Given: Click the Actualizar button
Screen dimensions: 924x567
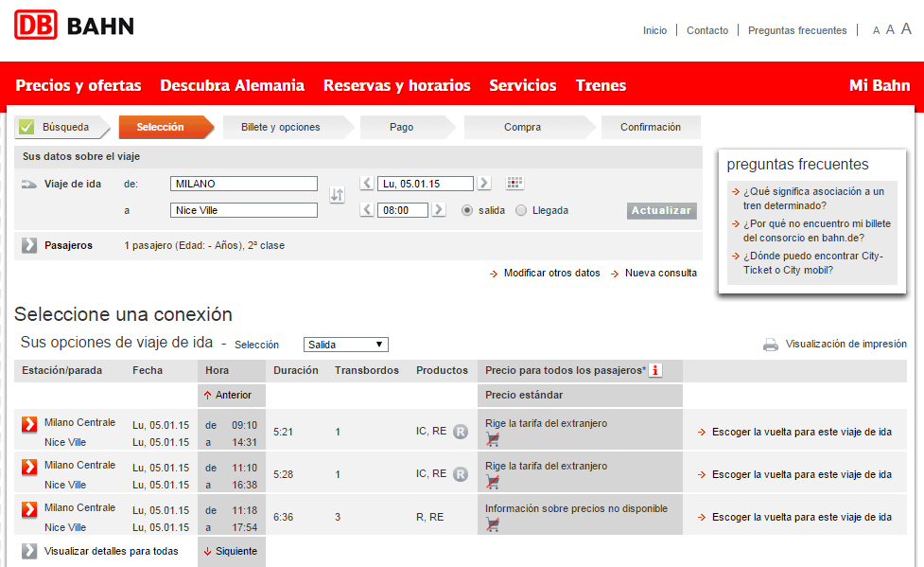Looking at the screenshot, I should (661, 211).
